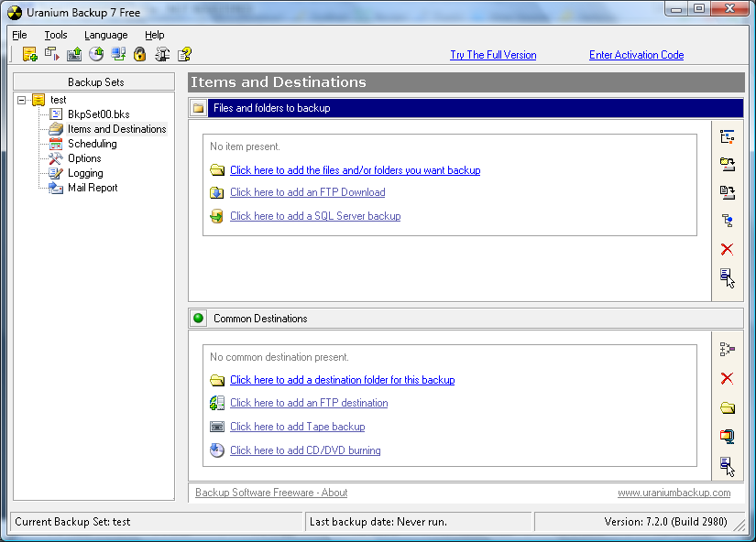Viewport: 756px width, 542px height.
Task: Click link to add files and/or folders
Action: point(355,170)
